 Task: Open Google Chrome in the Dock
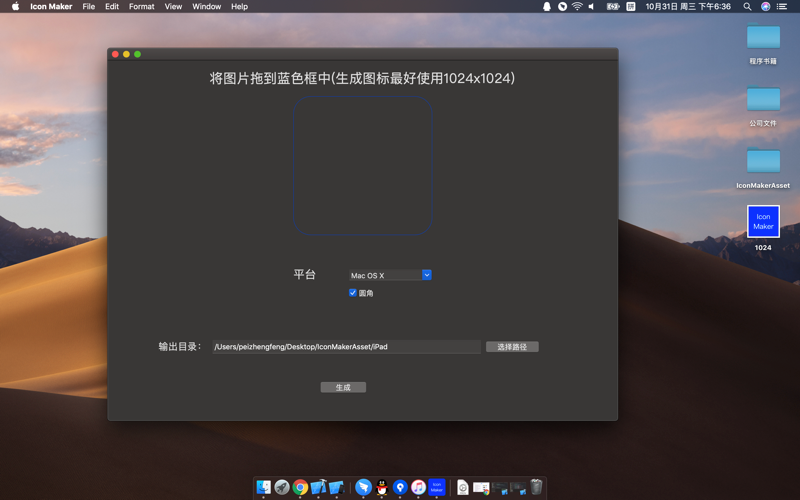click(300, 487)
